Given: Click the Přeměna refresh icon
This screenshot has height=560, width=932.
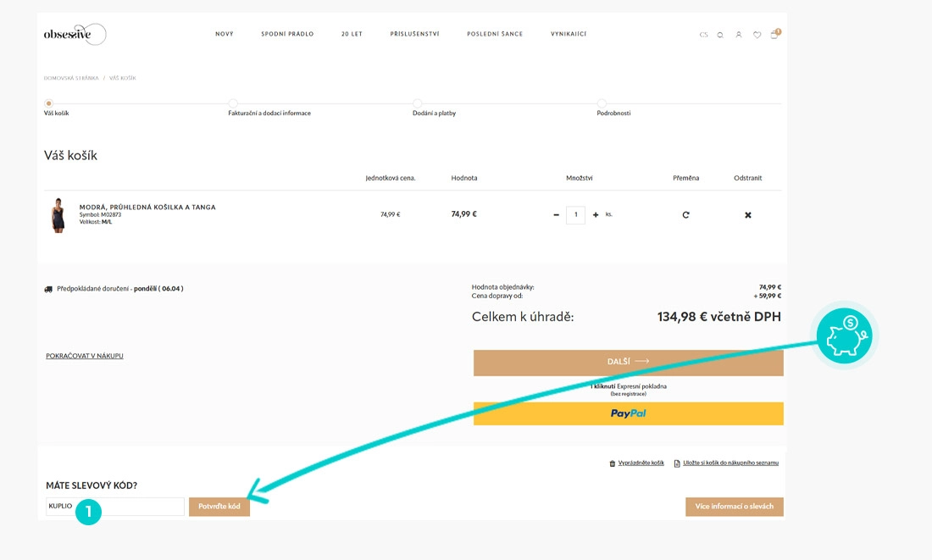Looking at the screenshot, I should pyautogui.click(x=686, y=214).
